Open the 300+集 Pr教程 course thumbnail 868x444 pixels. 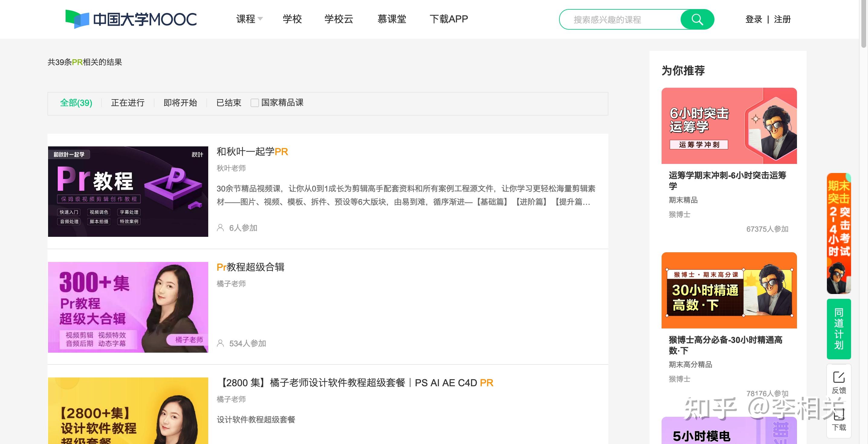pos(128,307)
